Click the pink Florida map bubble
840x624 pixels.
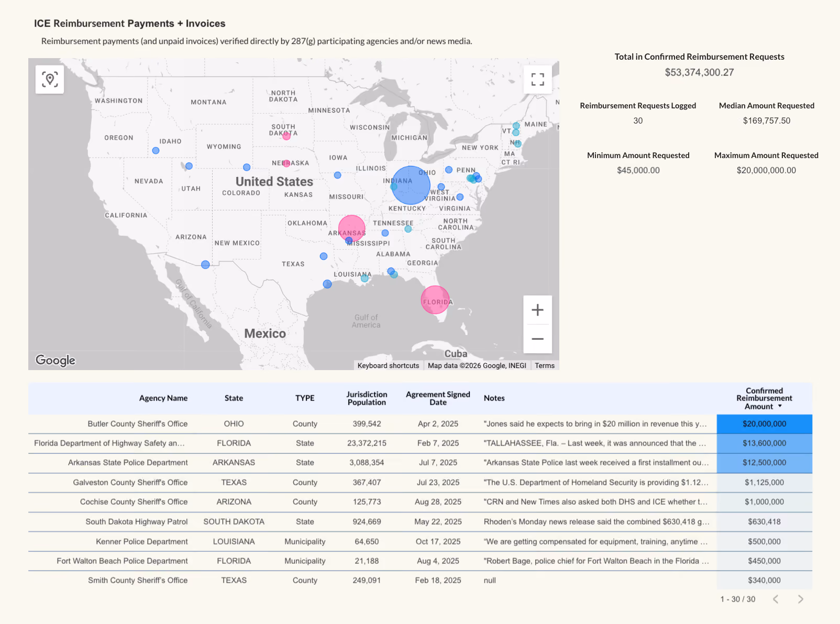click(x=435, y=300)
